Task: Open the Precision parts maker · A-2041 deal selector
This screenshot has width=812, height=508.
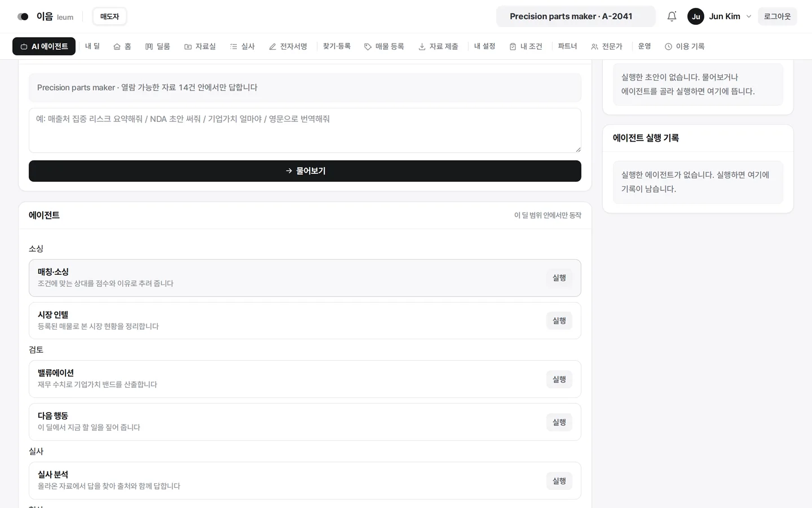Action: coord(576,16)
